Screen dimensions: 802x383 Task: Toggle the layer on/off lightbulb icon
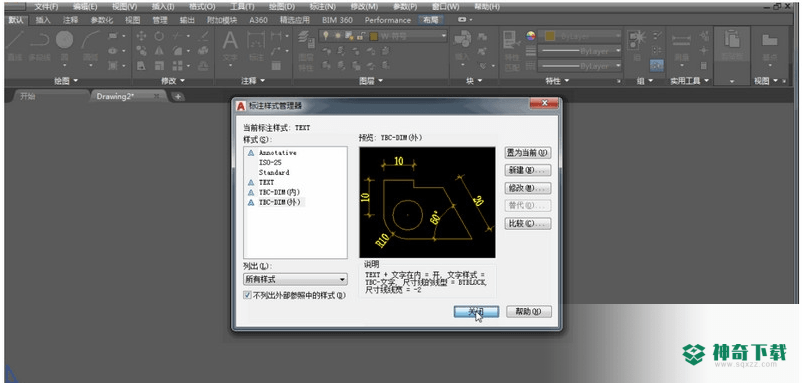click(x=326, y=36)
